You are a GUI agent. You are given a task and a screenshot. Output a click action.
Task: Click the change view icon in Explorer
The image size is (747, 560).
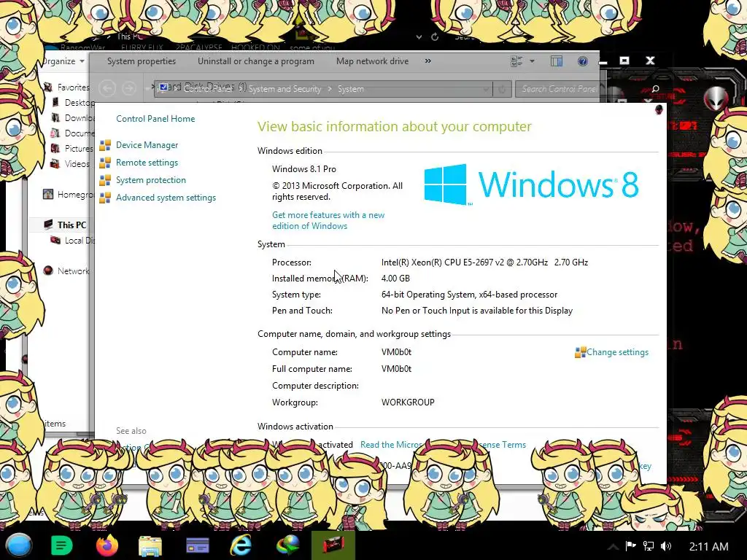coord(516,61)
